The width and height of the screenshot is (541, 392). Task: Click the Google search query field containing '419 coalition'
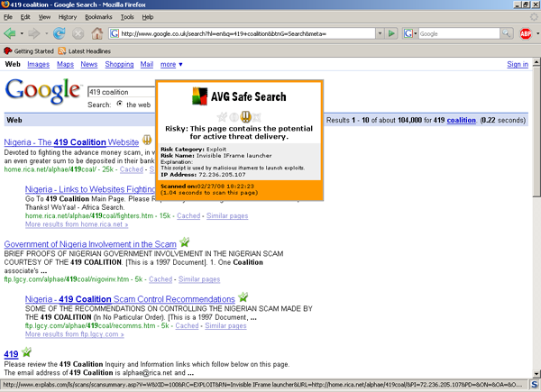pos(122,92)
